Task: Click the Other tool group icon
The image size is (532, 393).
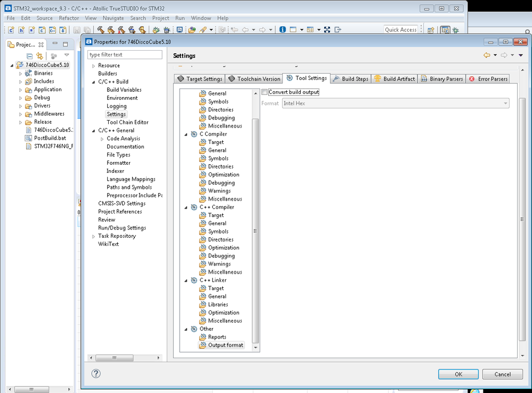Action: pos(194,329)
